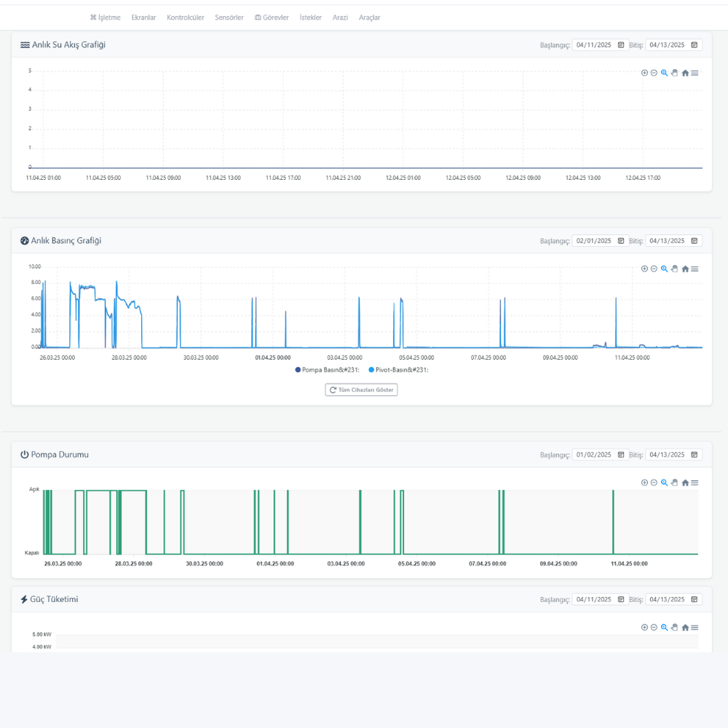Go to the Görevler menu item

click(272, 17)
